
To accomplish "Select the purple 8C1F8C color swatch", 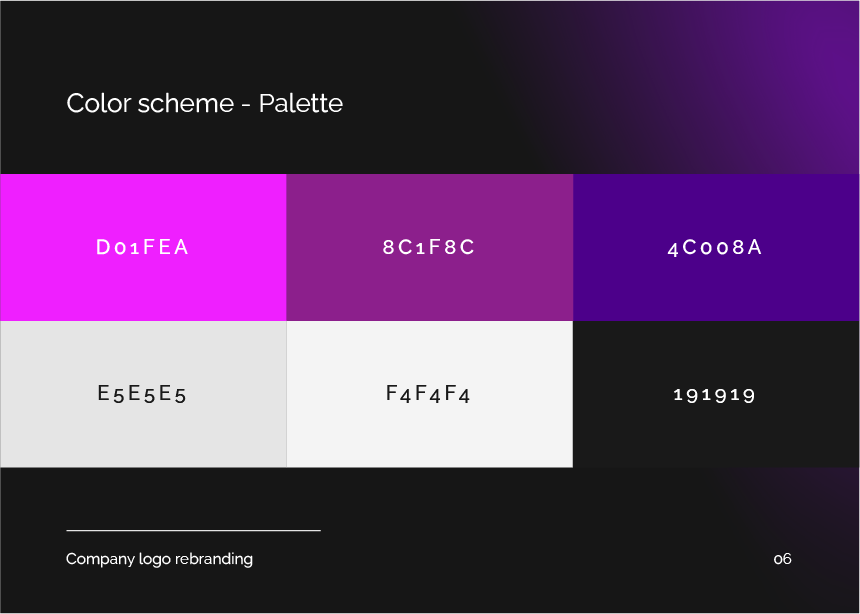I will pos(429,247).
